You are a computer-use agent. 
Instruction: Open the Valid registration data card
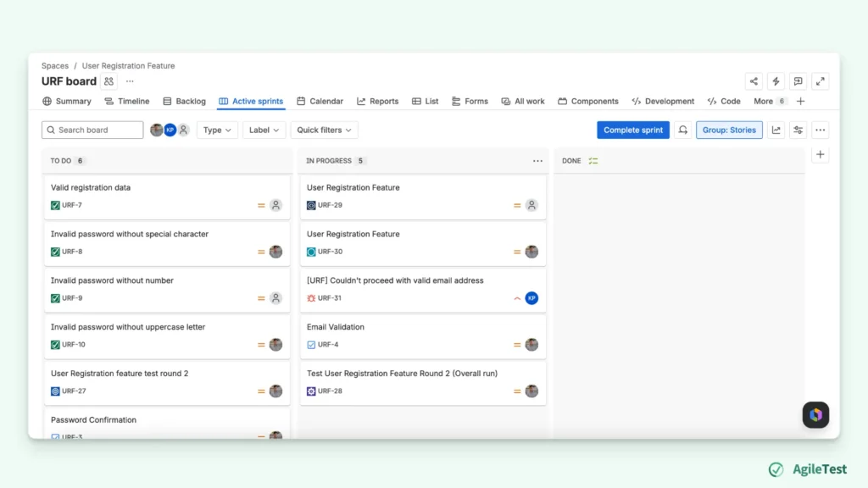point(167,197)
